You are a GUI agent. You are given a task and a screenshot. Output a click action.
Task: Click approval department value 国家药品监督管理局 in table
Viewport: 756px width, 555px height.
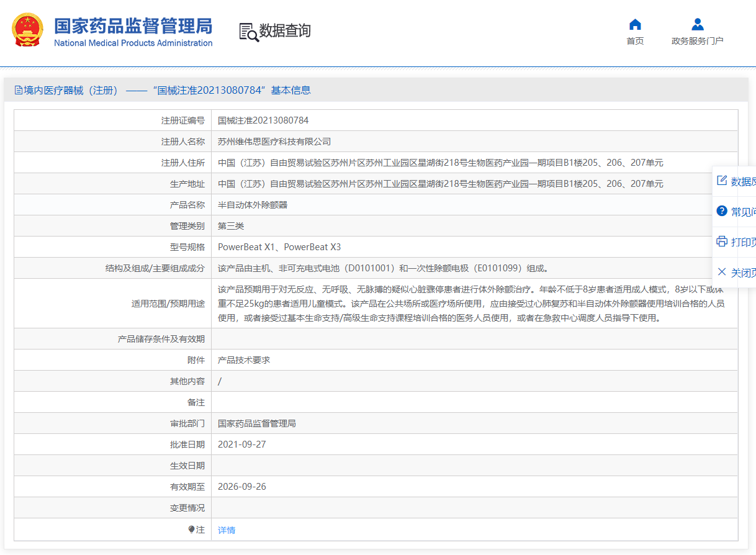tap(257, 423)
